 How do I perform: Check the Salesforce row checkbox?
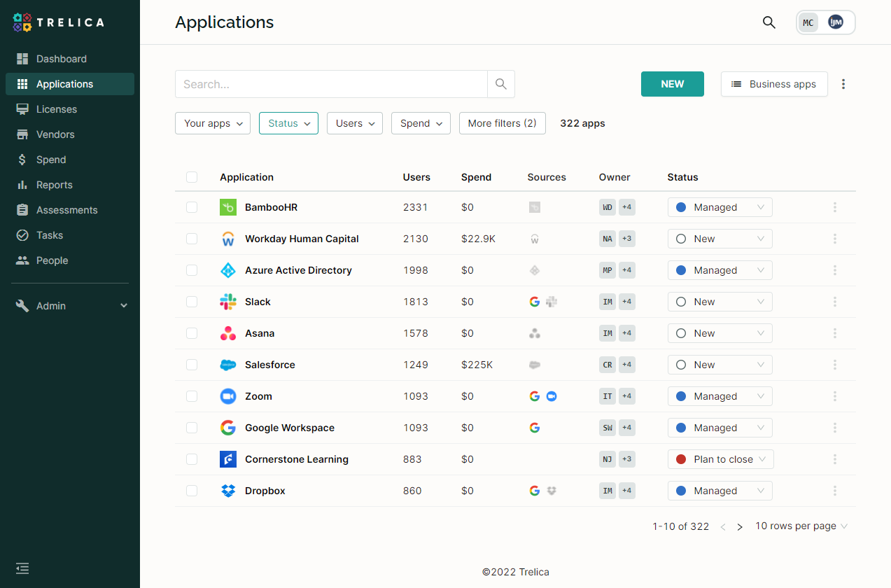click(x=192, y=365)
